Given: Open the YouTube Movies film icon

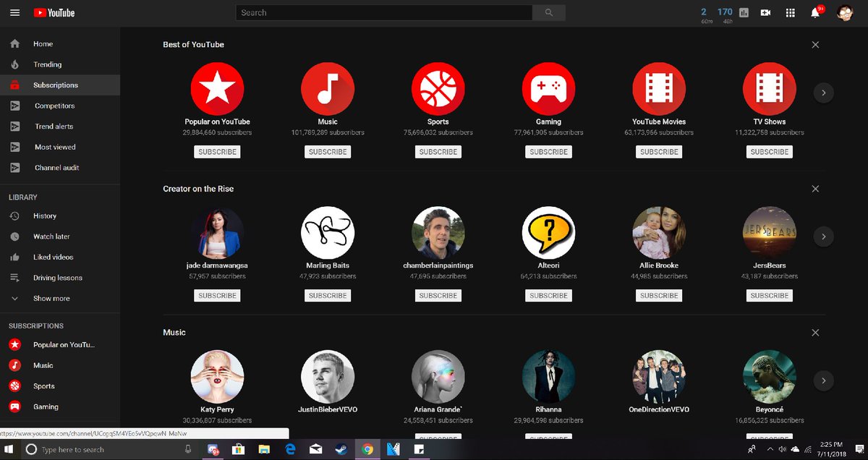Looking at the screenshot, I should (659, 88).
